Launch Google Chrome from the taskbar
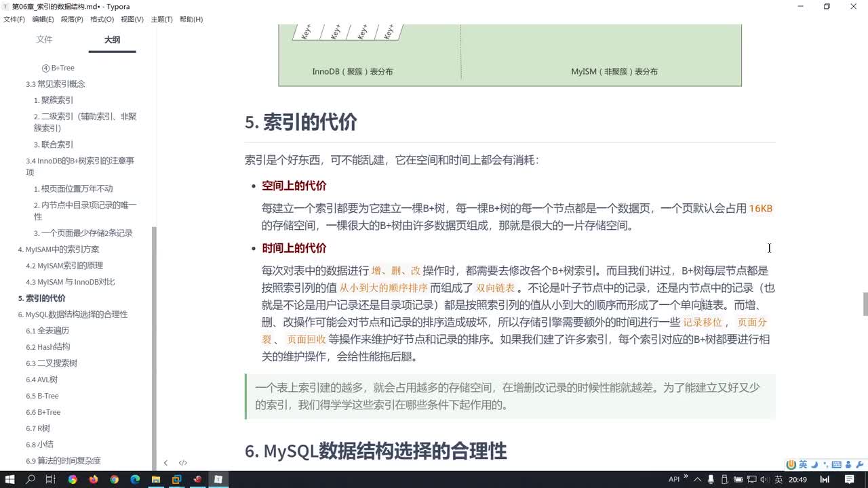 (114, 479)
